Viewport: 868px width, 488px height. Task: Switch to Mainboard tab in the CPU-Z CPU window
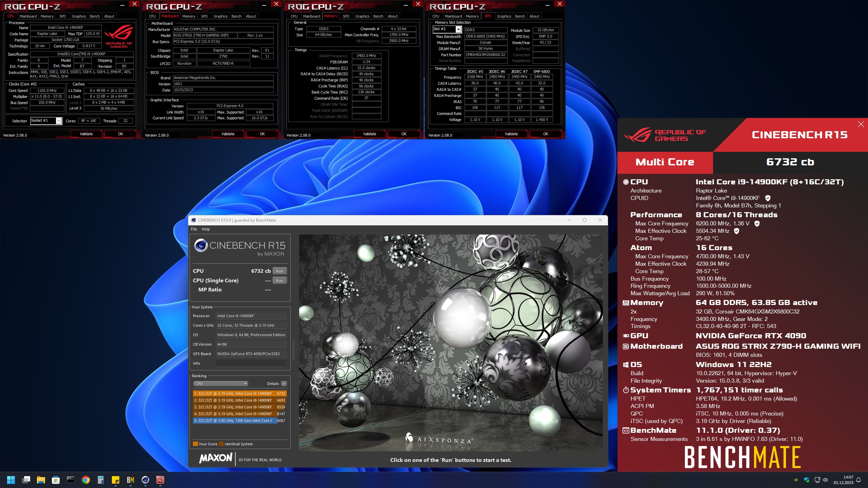pyautogui.click(x=28, y=16)
